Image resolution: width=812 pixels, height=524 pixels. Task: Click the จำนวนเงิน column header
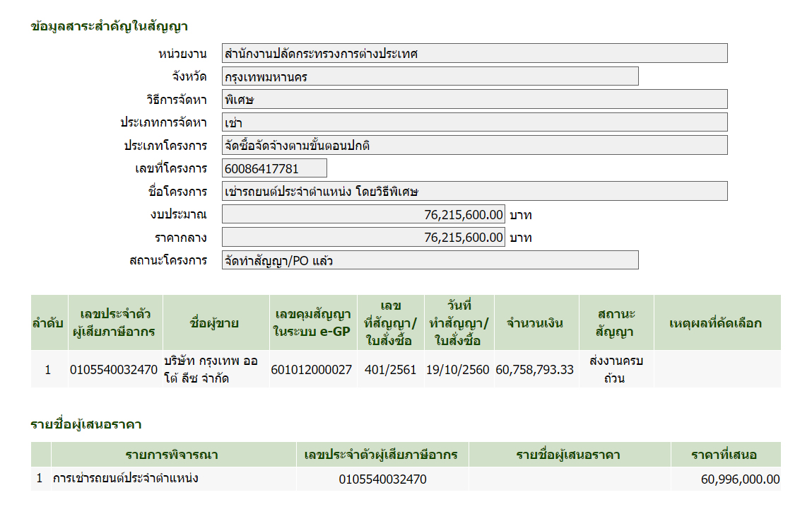(535, 323)
